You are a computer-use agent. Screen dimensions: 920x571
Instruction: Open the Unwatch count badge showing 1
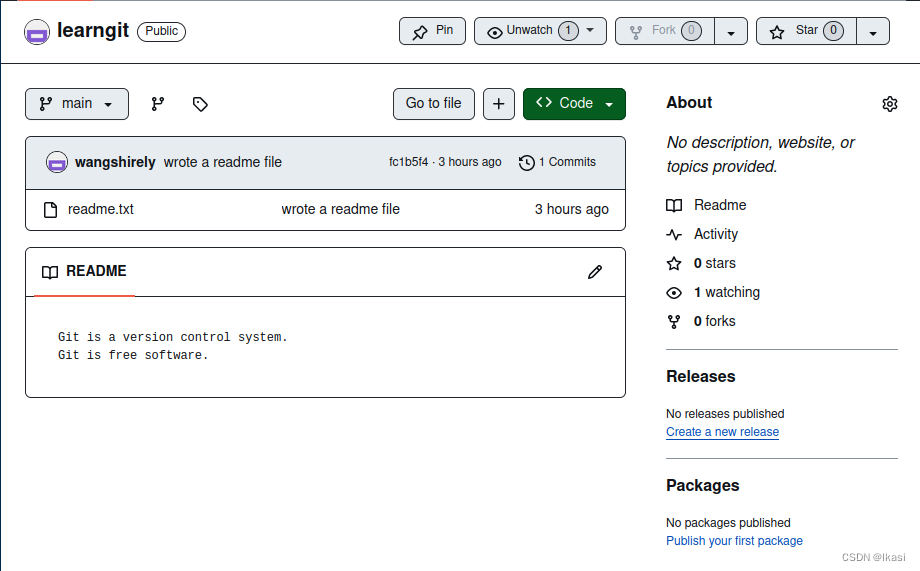coord(568,31)
